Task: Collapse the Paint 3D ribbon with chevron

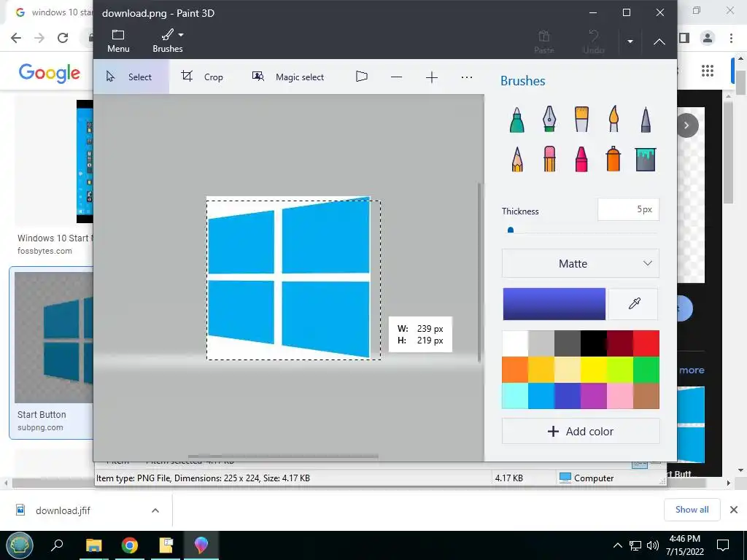Action: pos(659,42)
